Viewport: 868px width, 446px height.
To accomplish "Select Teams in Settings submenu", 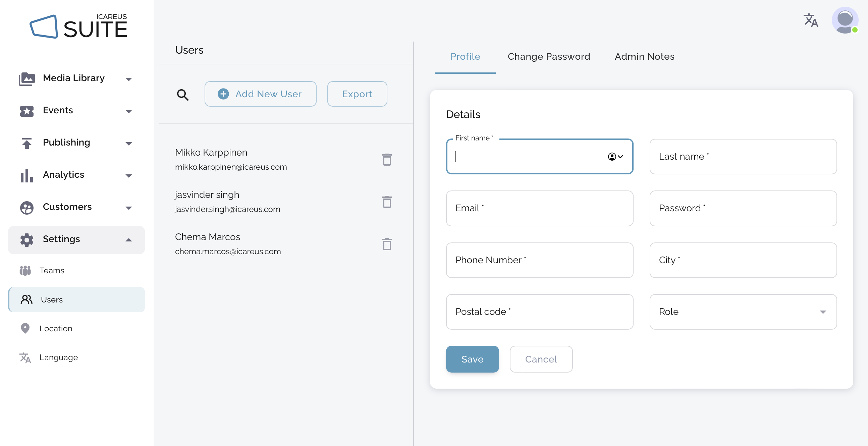I will pyautogui.click(x=52, y=271).
